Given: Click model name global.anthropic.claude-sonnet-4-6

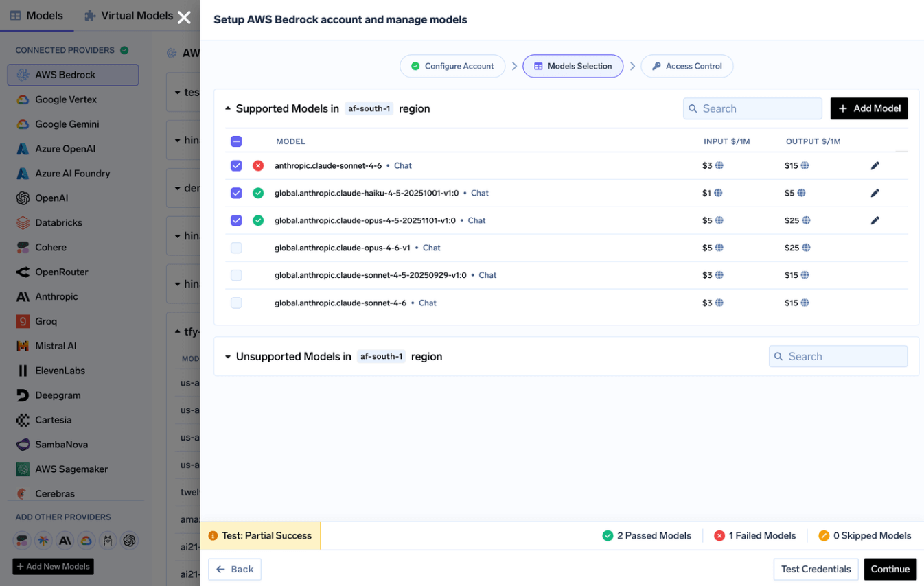Looking at the screenshot, I should (x=340, y=303).
